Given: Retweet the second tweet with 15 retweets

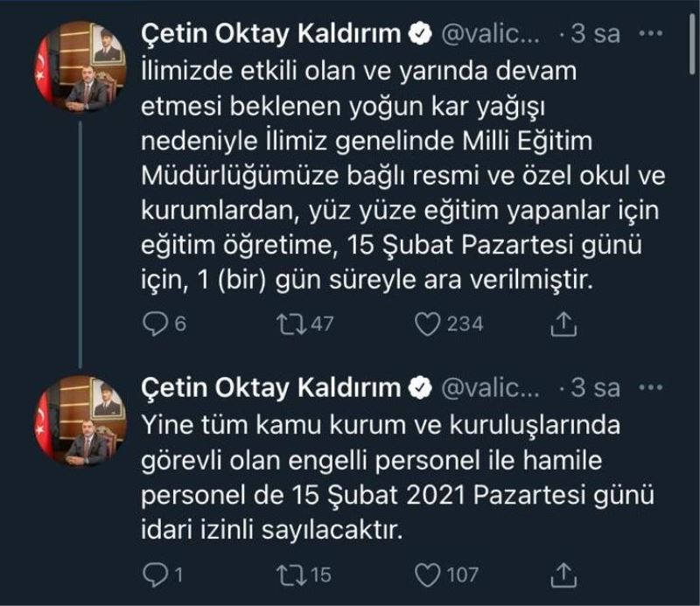Looking at the screenshot, I should pyautogui.click(x=285, y=575).
